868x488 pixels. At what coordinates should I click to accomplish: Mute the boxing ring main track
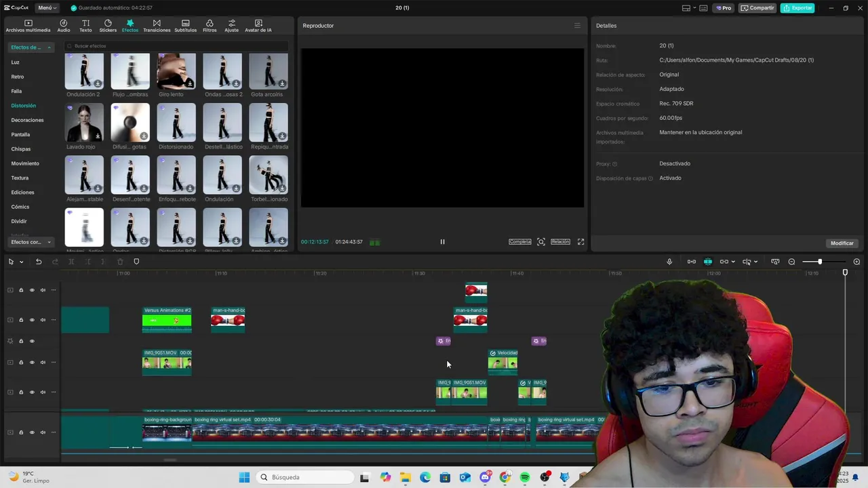click(x=43, y=432)
